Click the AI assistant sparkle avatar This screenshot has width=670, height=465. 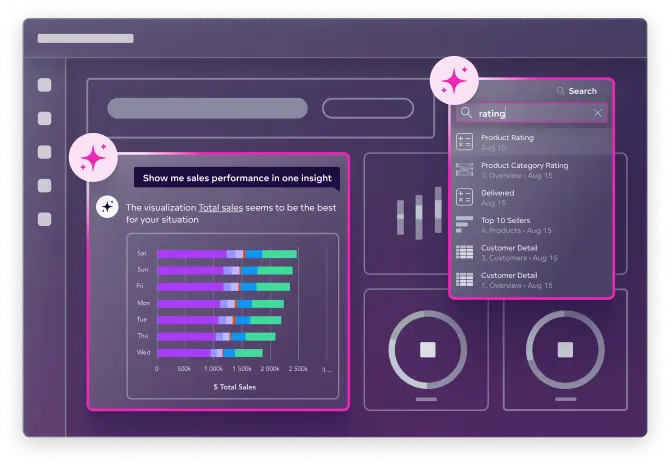[107, 207]
